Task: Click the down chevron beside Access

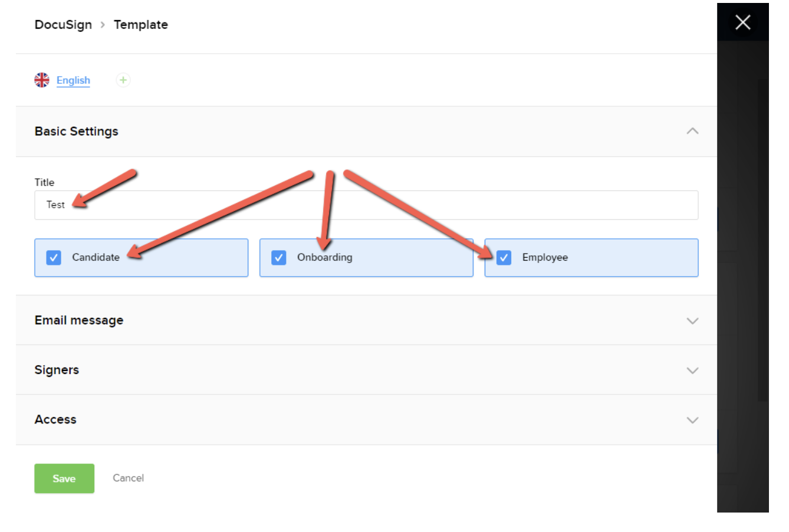Action: pos(693,419)
